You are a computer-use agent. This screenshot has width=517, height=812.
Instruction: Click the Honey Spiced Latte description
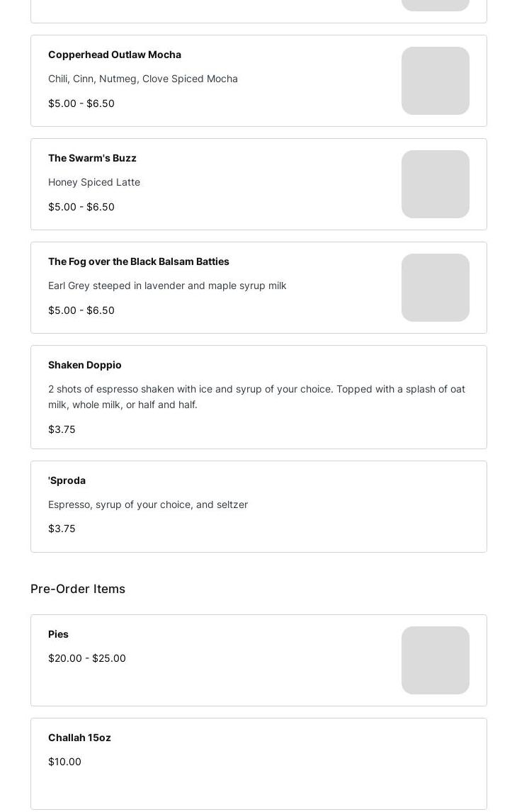pos(94,182)
